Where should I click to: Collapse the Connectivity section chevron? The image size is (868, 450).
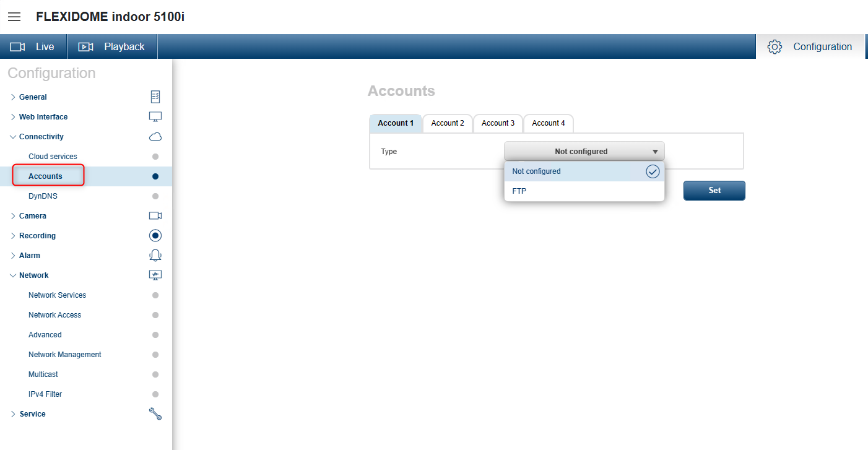pos(13,137)
